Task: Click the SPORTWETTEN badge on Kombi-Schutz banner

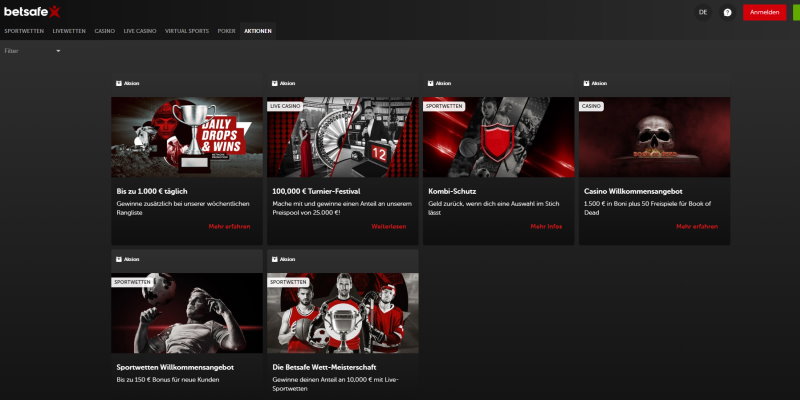Action: [443, 106]
